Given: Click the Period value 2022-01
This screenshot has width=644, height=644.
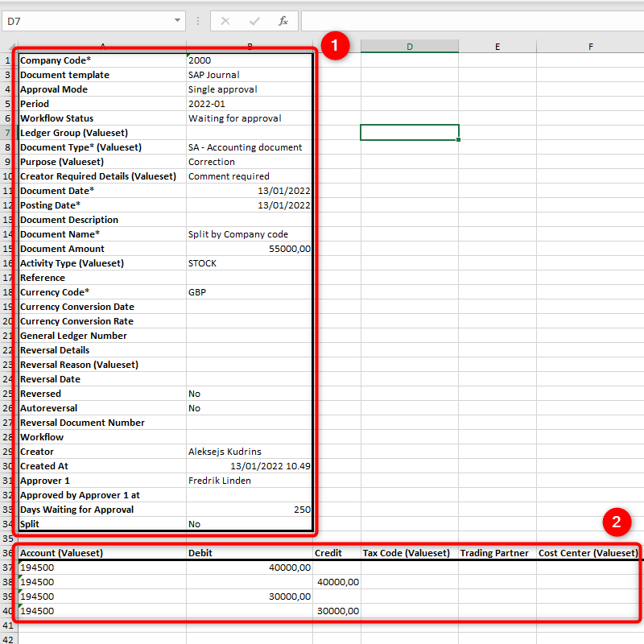Looking at the screenshot, I should (249, 104).
